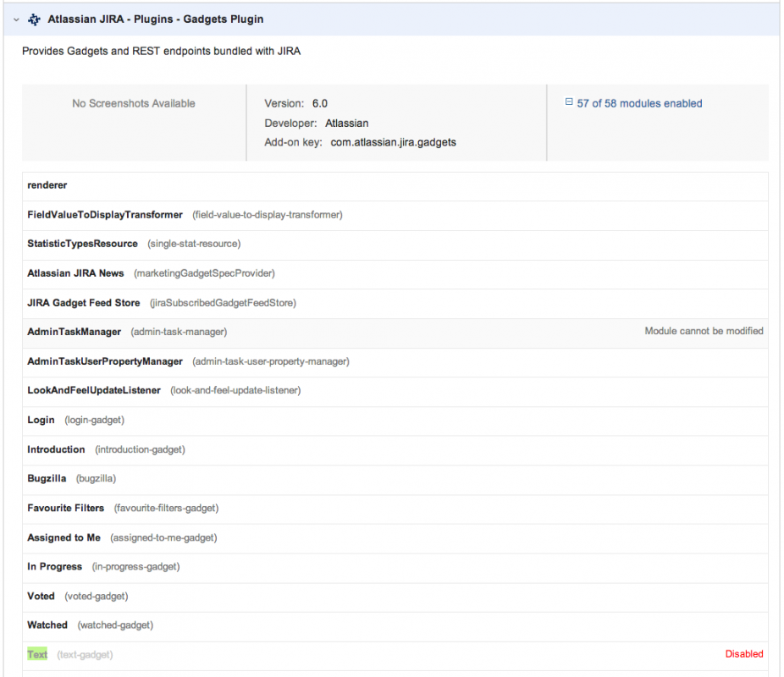
Task: Select the Atlassian JIRA News module
Action: 75,273
